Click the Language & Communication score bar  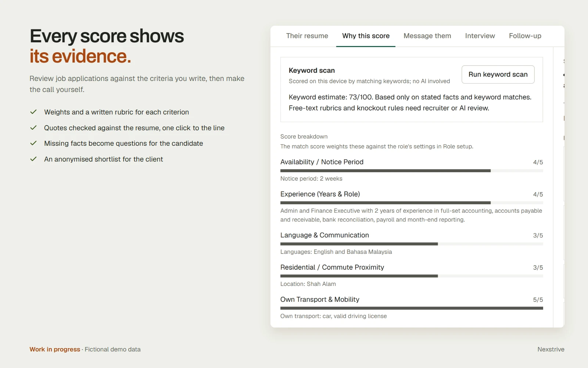412,244
